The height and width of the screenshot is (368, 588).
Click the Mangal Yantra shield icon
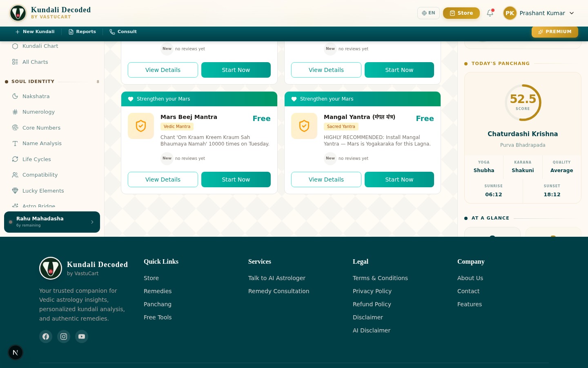[304, 126]
